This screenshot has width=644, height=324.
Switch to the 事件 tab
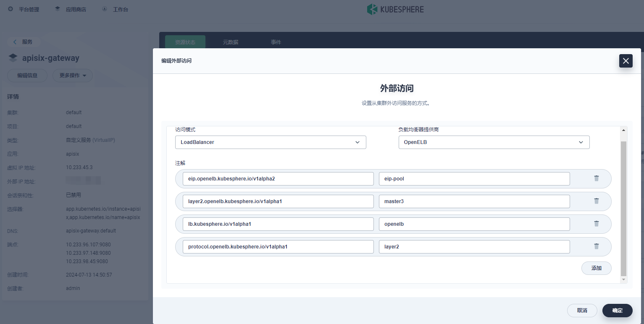point(276,42)
